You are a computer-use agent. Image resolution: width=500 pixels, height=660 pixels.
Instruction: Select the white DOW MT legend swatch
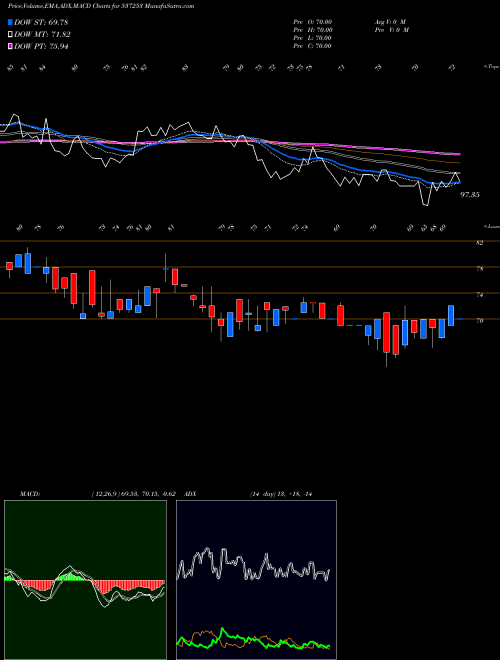tap(11, 35)
